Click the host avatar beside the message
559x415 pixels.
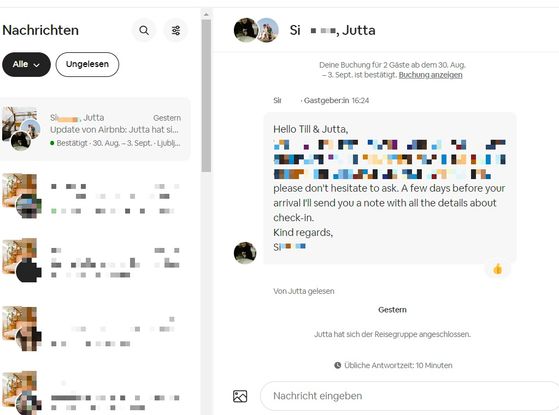245,253
